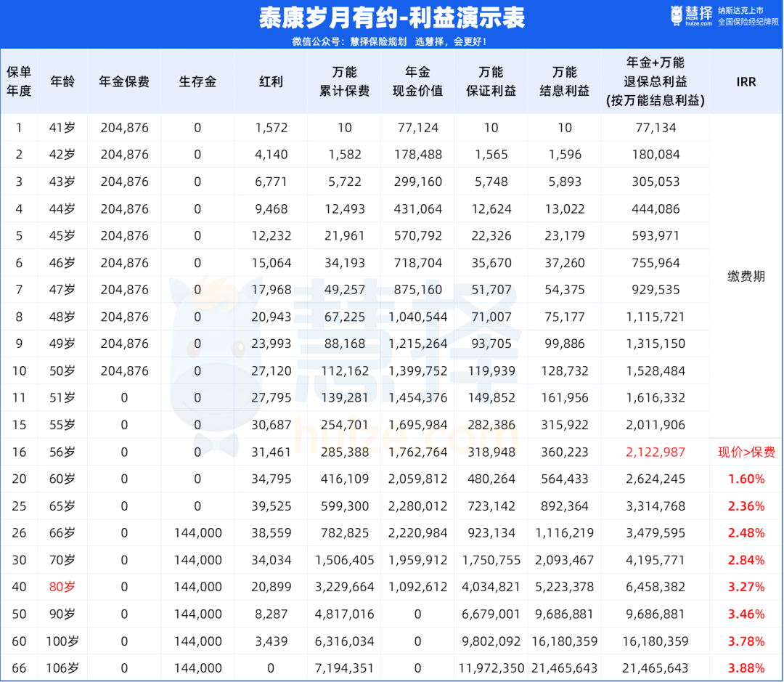Select the 3.88% IRR cell

[746, 667]
